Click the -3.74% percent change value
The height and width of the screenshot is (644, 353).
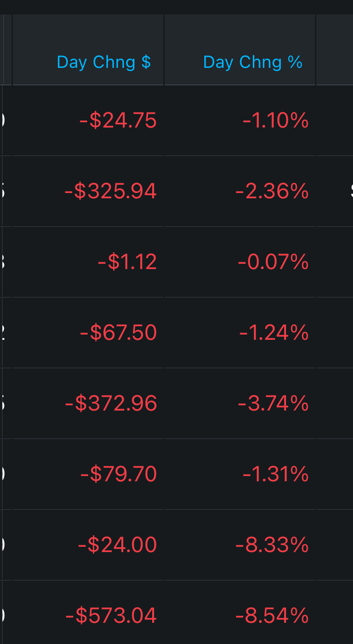273,403
